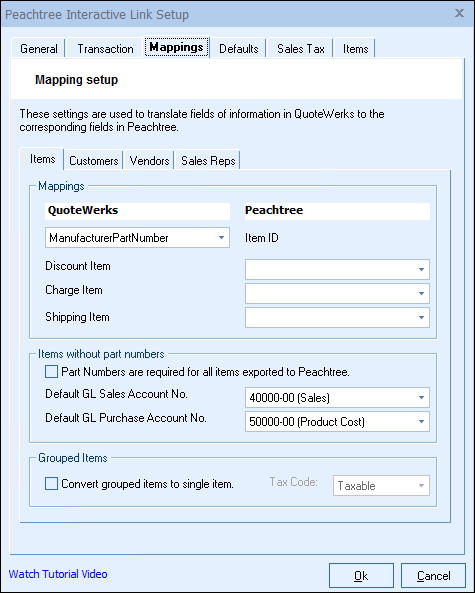Image resolution: width=475 pixels, height=593 pixels.
Task: Click the Mapping setup heading
Action: pos(76,80)
